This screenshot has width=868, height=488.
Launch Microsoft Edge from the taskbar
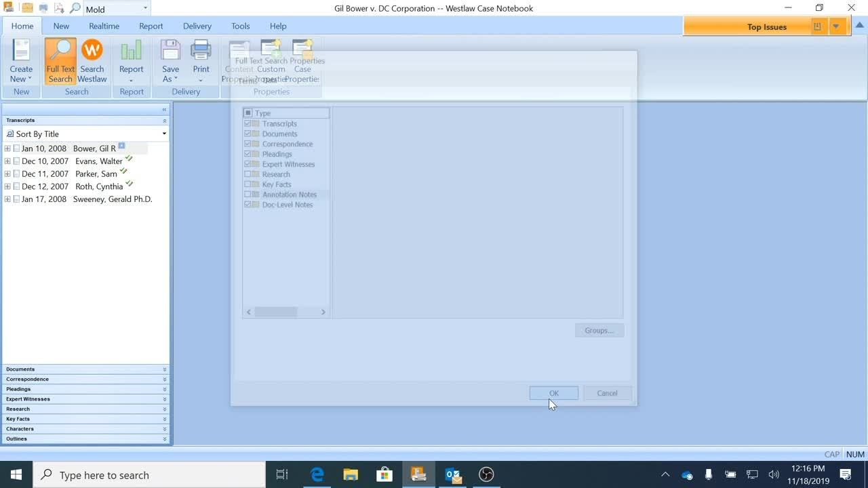pyautogui.click(x=317, y=474)
